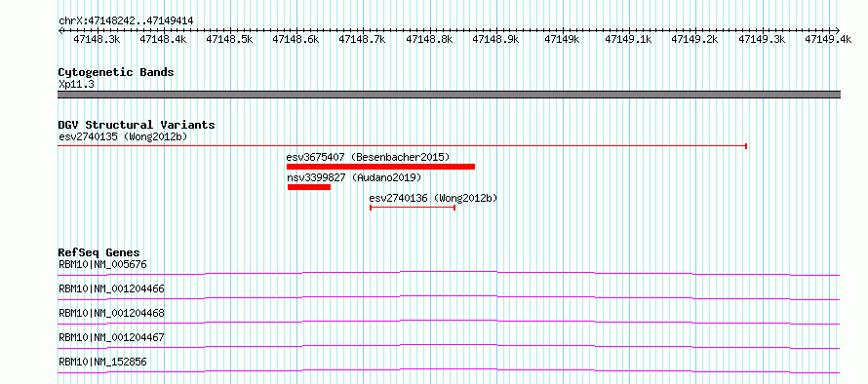Click the right arrow of the coordinate ruler
Viewport: 868px width, 384px height.
(838, 30)
